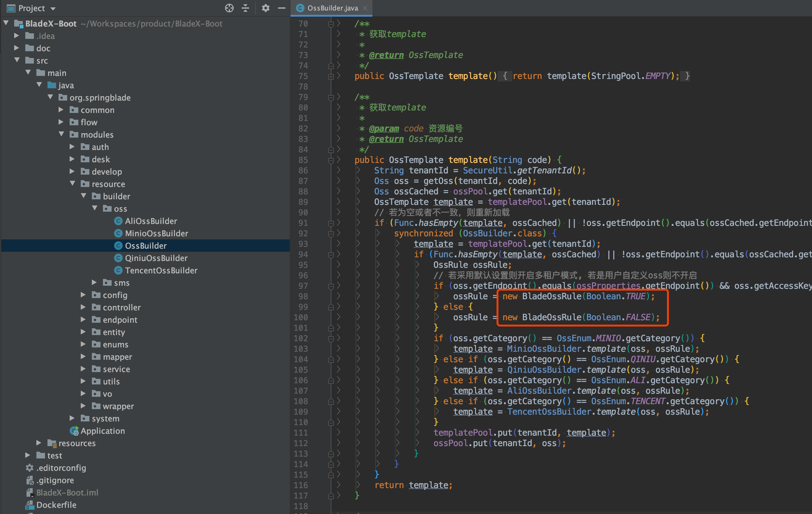Image resolution: width=812 pixels, height=514 pixels.
Task: Open the Application class file
Action: click(97, 431)
